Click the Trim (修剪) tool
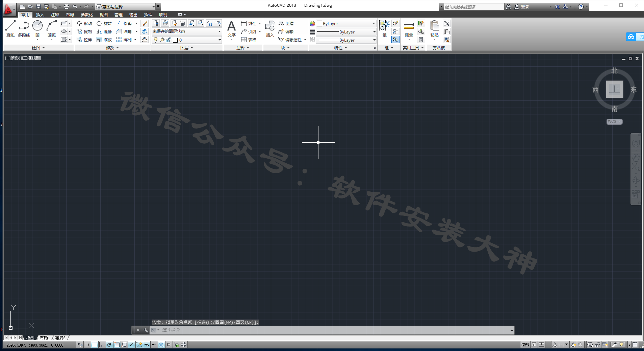The height and width of the screenshot is (351, 644). coord(124,23)
